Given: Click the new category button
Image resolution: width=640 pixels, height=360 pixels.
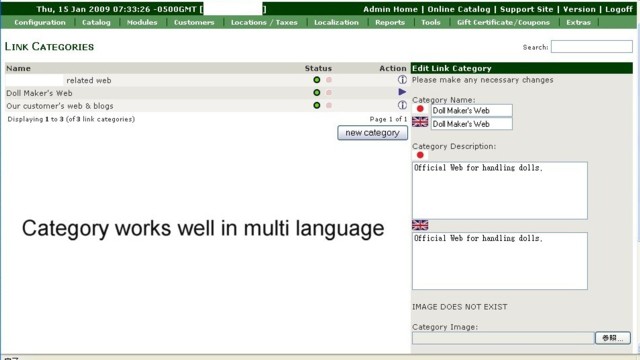Looking at the screenshot, I should click(x=372, y=133).
